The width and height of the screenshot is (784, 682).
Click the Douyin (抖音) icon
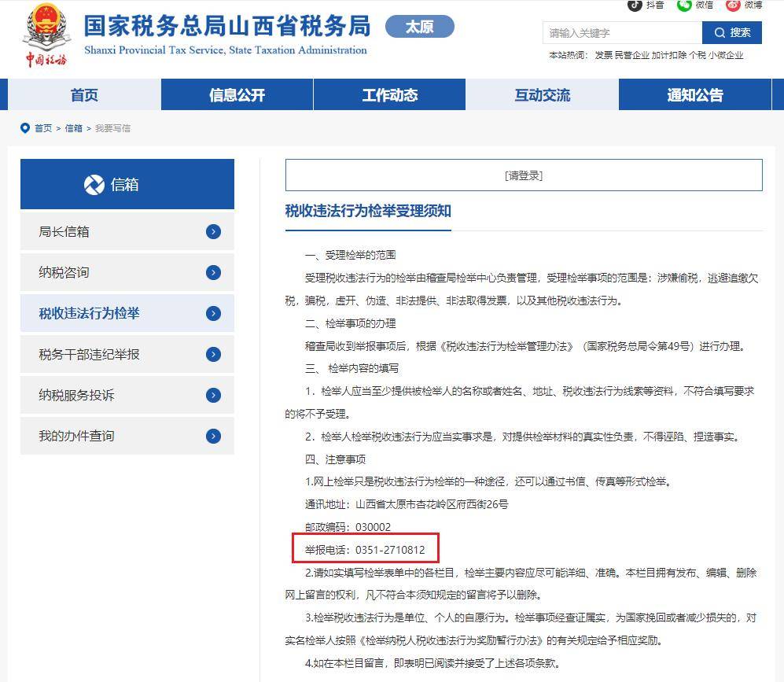635,5
